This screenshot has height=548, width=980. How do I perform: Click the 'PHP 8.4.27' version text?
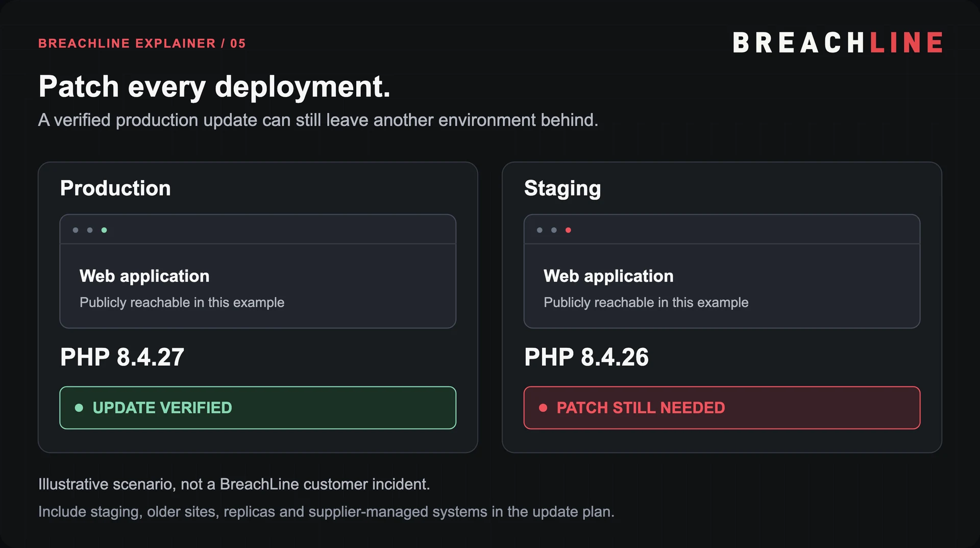[x=122, y=357]
